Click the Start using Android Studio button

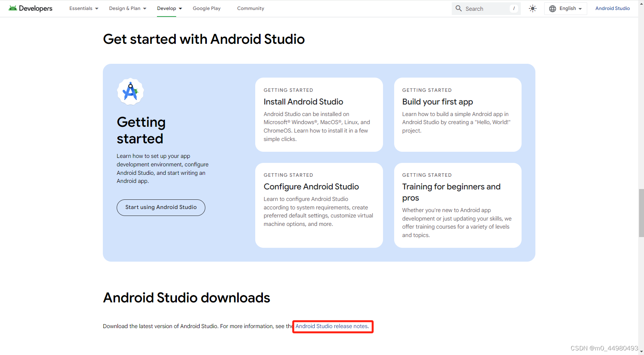point(161,207)
